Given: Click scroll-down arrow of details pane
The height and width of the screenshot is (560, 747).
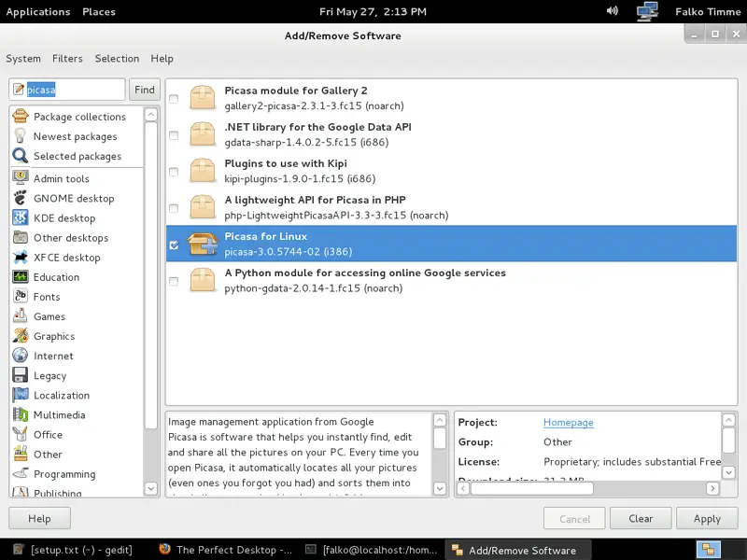Looking at the screenshot, I should (729, 472).
